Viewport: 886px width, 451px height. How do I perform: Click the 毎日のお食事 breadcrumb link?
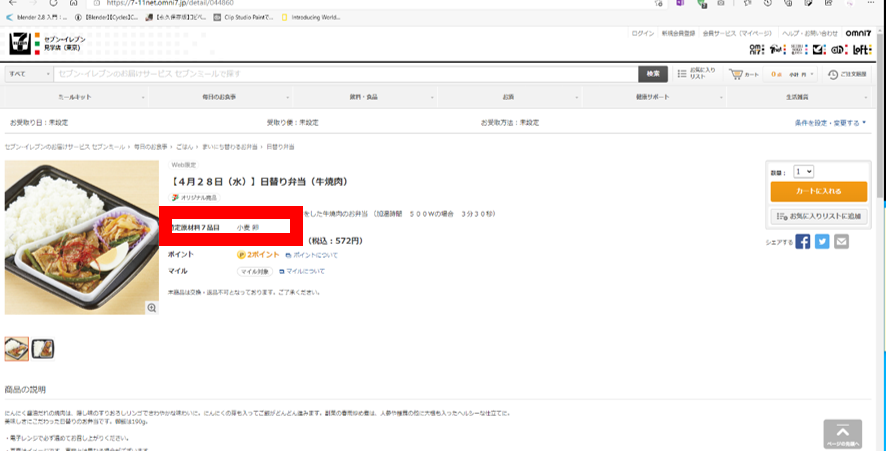click(x=150, y=147)
